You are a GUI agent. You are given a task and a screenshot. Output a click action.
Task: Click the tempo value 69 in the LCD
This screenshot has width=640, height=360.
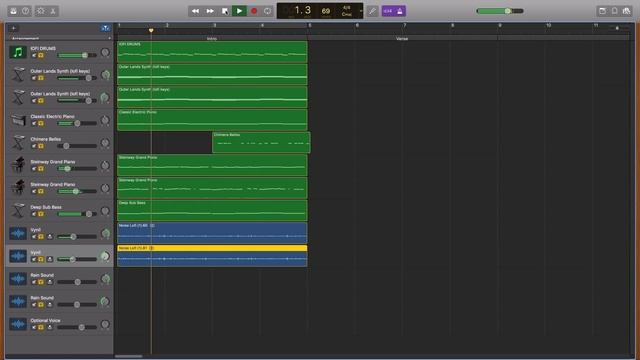tap(326, 11)
